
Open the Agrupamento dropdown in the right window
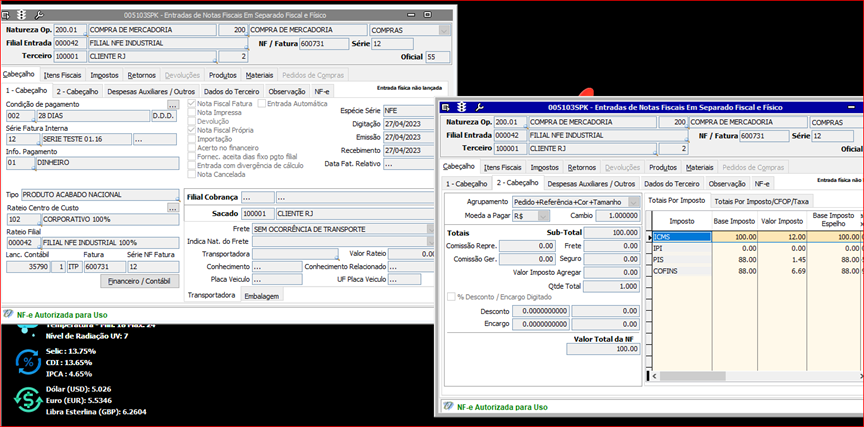[x=634, y=202]
